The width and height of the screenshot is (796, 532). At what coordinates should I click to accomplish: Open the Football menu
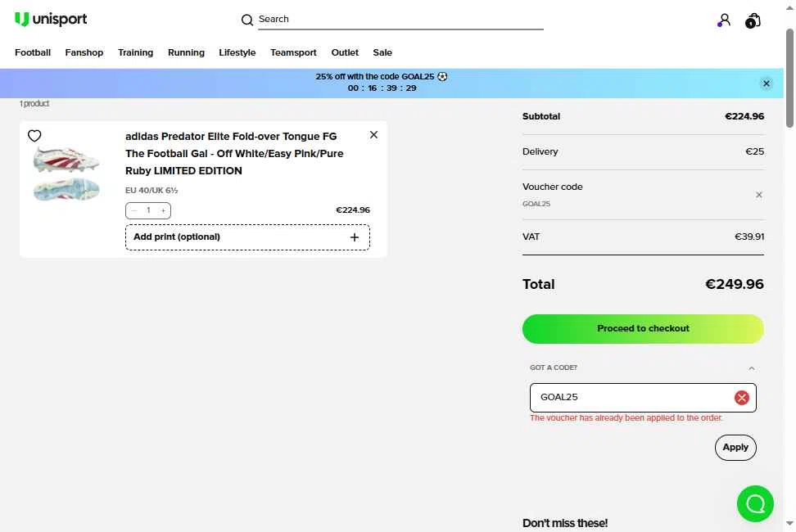pyautogui.click(x=33, y=52)
